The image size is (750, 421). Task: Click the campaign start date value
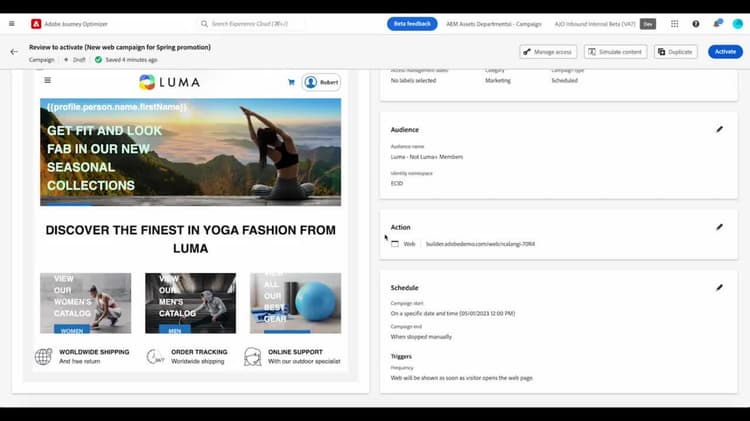(x=452, y=313)
